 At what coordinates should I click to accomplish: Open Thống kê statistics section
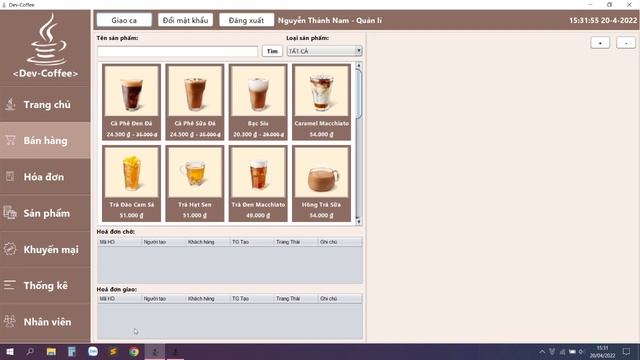45,285
